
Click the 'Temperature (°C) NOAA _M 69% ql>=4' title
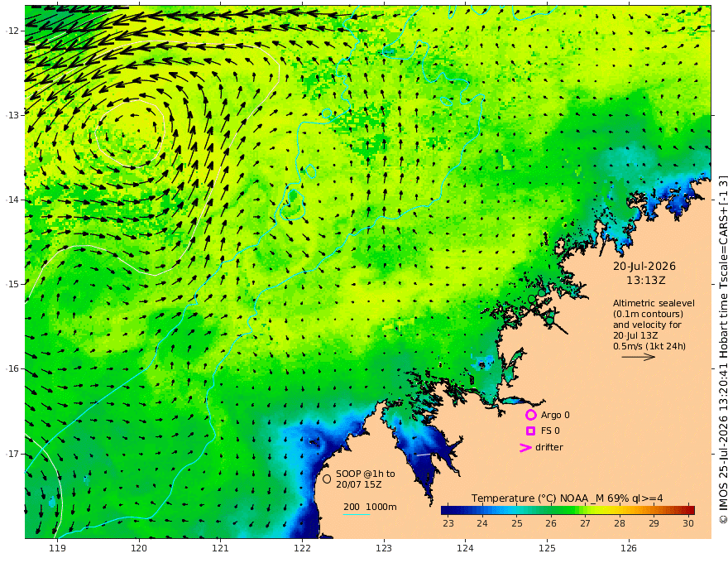(x=568, y=498)
